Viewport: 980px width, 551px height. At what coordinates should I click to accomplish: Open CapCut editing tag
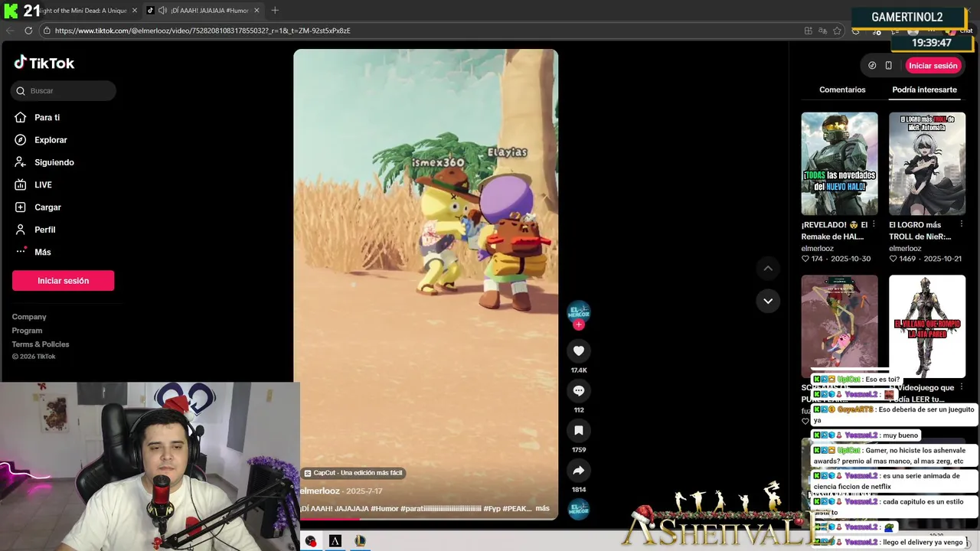pyautogui.click(x=353, y=473)
